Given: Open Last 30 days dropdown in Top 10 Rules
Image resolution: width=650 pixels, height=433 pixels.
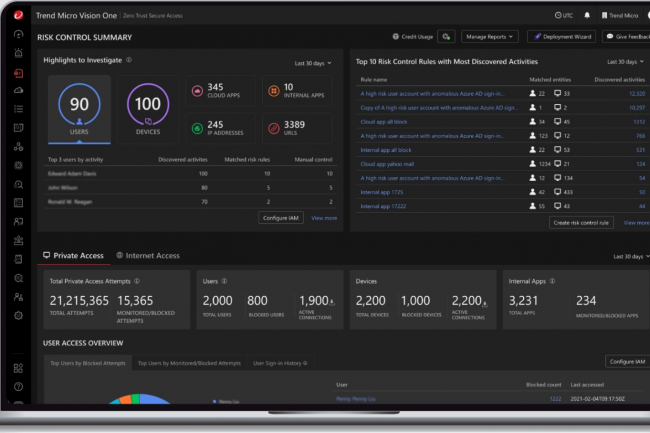Looking at the screenshot, I should click(x=627, y=62).
